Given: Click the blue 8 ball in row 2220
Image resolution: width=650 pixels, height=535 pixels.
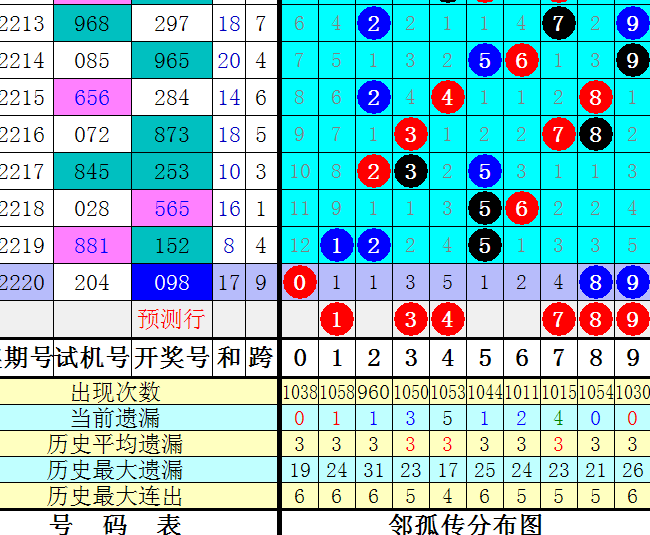Looking at the screenshot, I should [x=595, y=282].
